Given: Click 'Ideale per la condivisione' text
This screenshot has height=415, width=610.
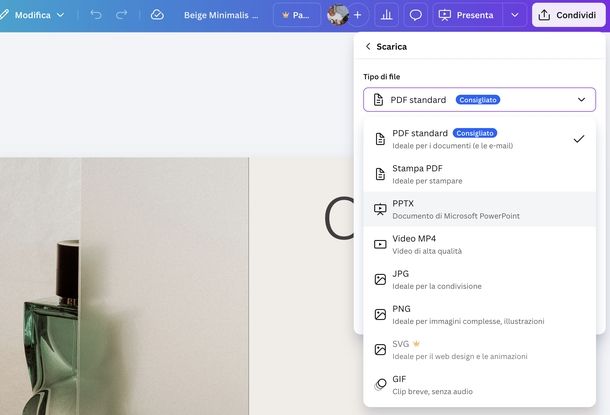Looking at the screenshot, I should (x=437, y=286).
